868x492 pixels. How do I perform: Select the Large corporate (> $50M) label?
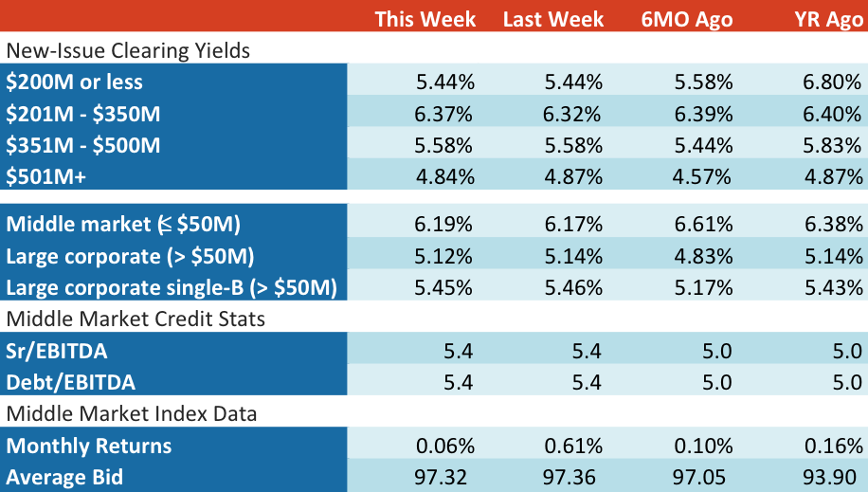[x=130, y=257]
